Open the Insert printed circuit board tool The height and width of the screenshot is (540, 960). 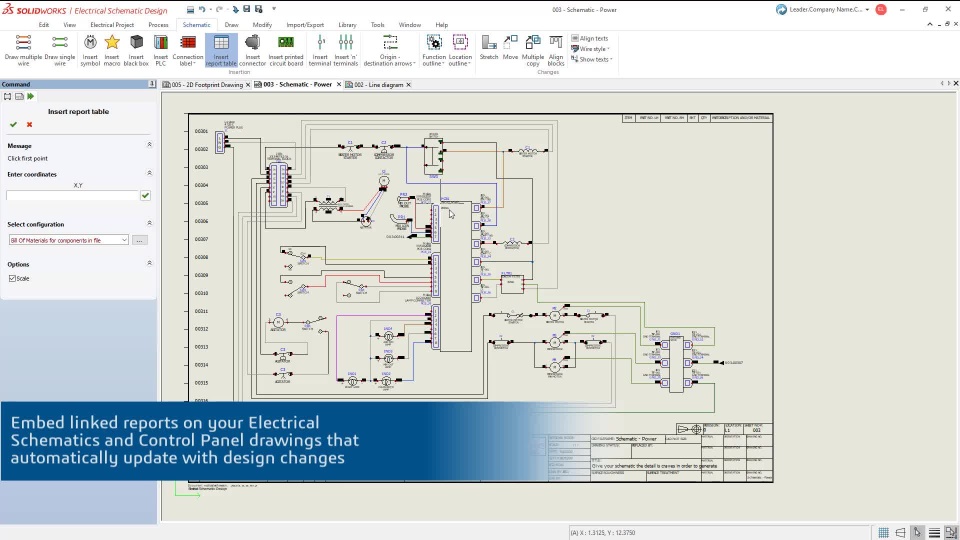(286, 50)
